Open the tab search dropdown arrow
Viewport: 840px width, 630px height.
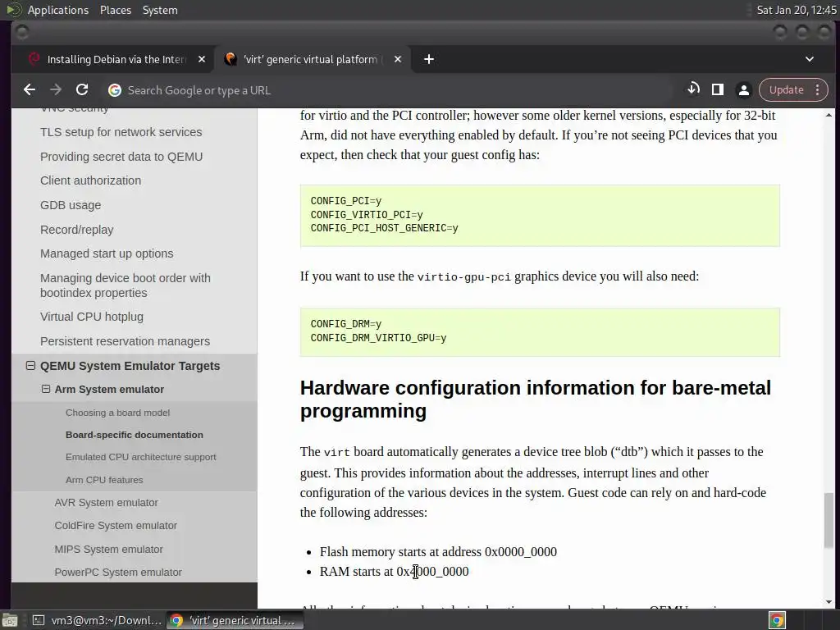tap(810, 59)
